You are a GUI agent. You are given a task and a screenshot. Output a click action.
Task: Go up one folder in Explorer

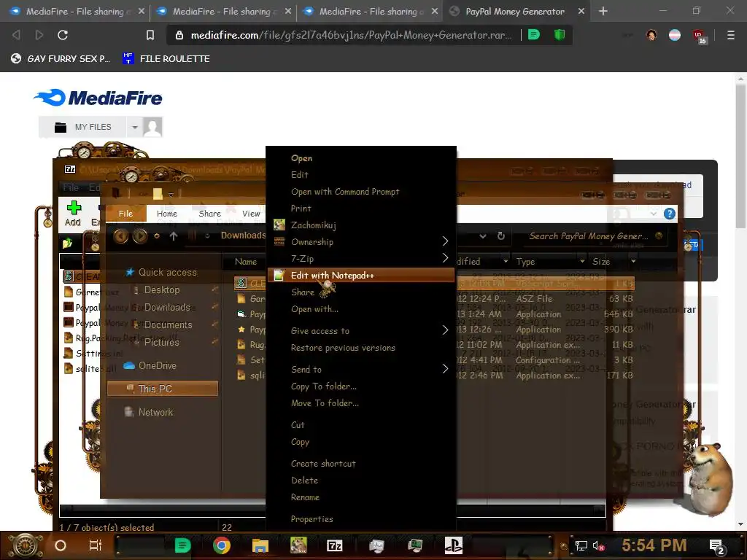click(174, 236)
